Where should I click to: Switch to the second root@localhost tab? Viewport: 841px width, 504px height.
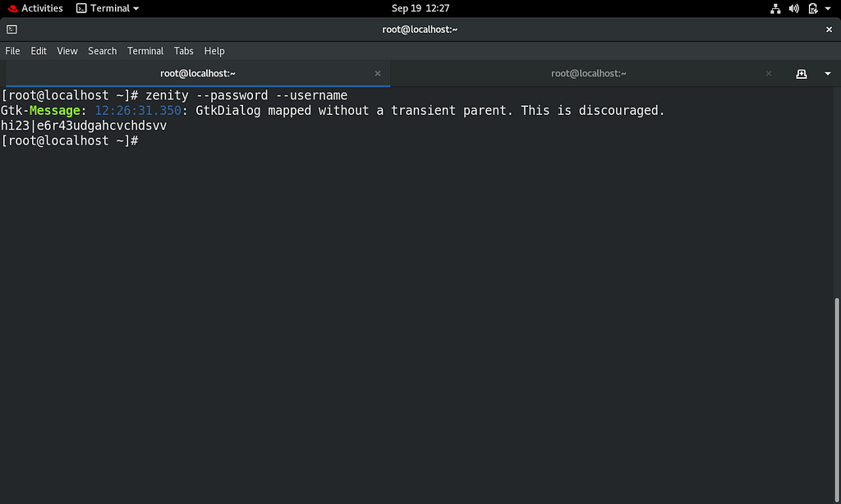point(588,73)
